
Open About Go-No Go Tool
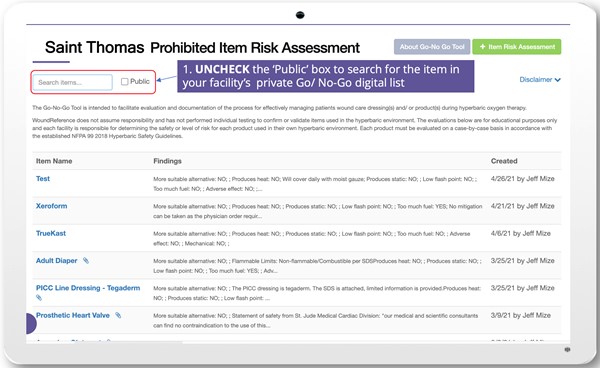point(432,47)
